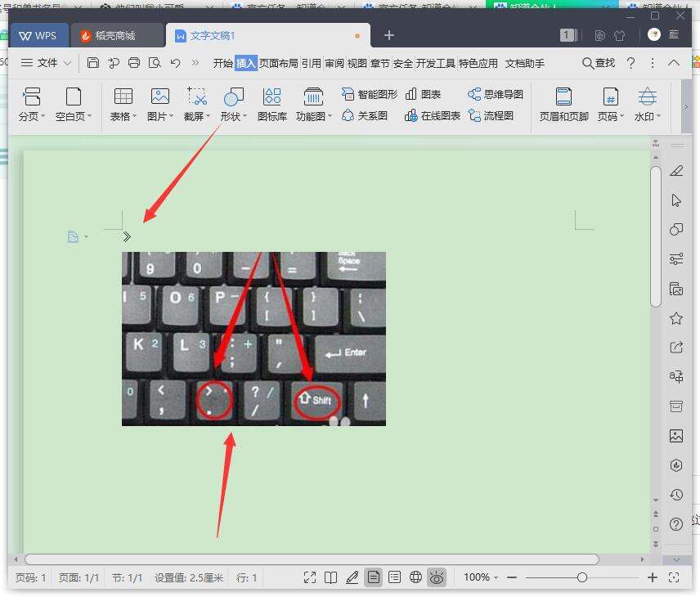
Task: Select the keyboard image in document
Action: coord(254,339)
